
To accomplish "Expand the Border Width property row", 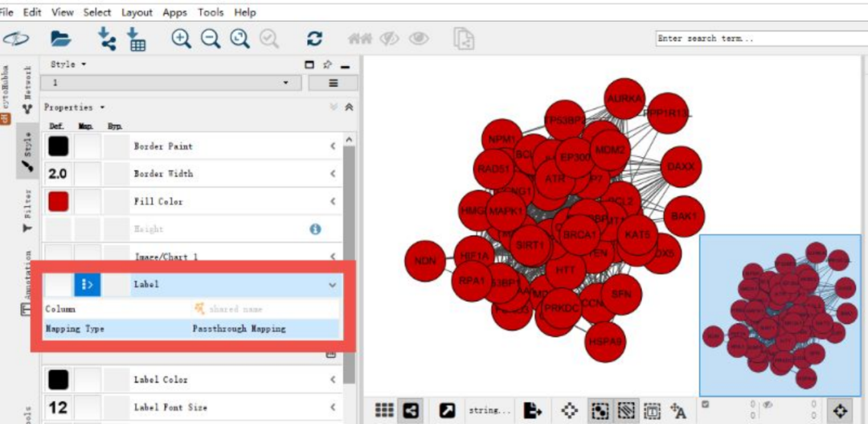I will [x=333, y=174].
